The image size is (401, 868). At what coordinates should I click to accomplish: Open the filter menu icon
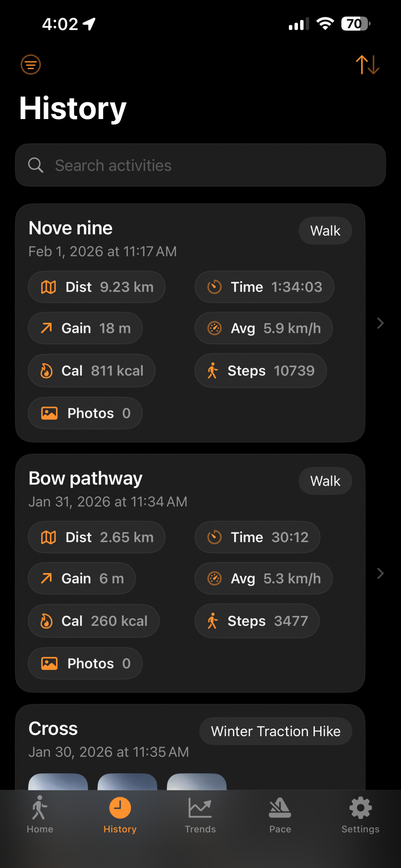(31, 64)
